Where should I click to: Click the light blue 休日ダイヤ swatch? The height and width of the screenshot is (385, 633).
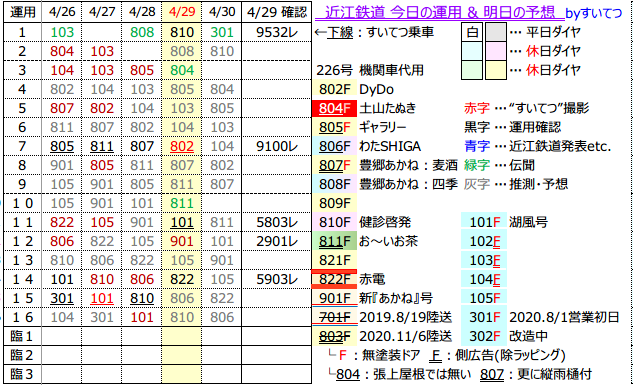pyautogui.click(x=472, y=51)
